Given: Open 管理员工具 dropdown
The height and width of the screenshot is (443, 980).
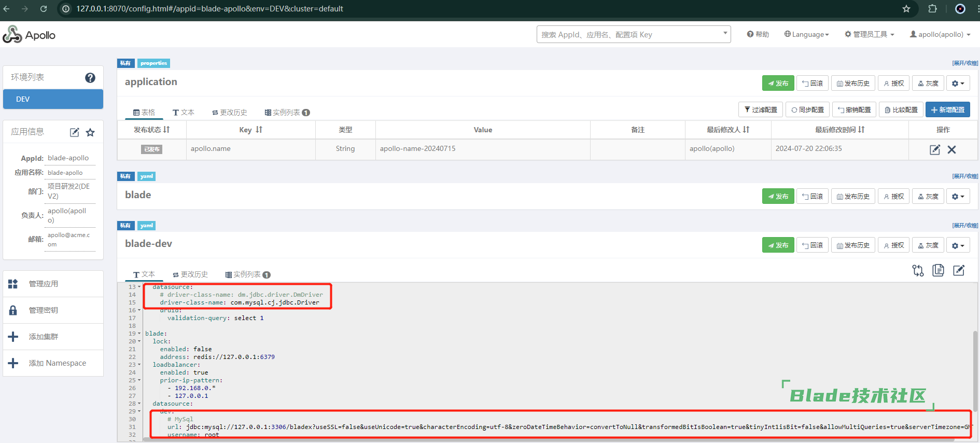Looking at the screenshot, I should click(870, 34).
